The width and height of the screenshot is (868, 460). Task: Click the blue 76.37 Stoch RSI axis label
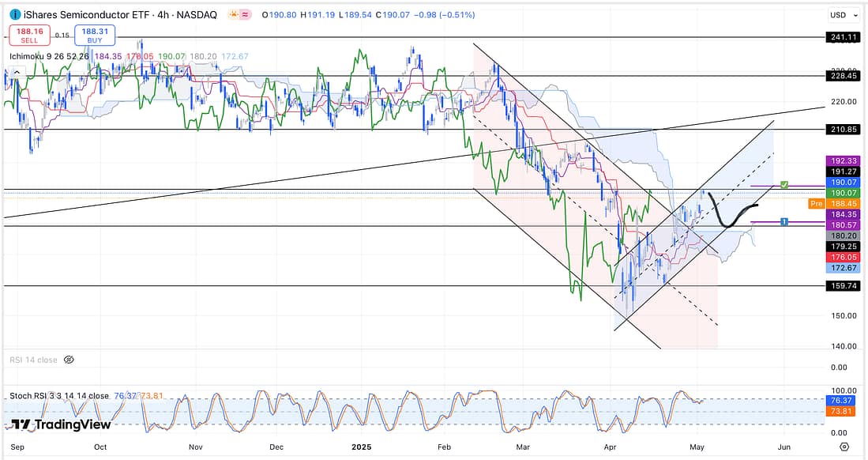coord(843,400)
